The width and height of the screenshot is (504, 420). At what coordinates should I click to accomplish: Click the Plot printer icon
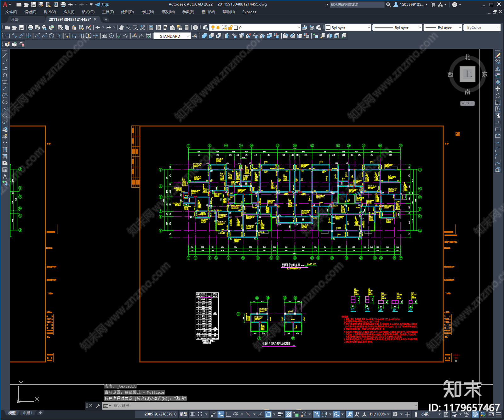click(x=30, y=28)
